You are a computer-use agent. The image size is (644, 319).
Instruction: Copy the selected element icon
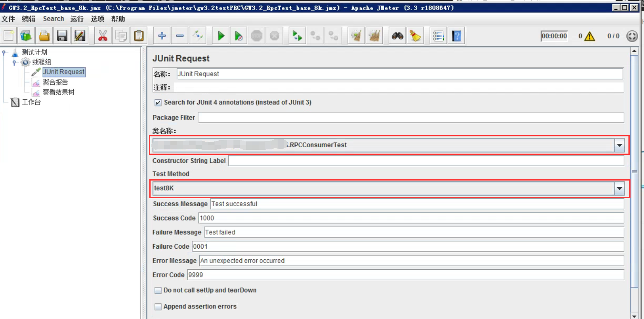(121, 36)
